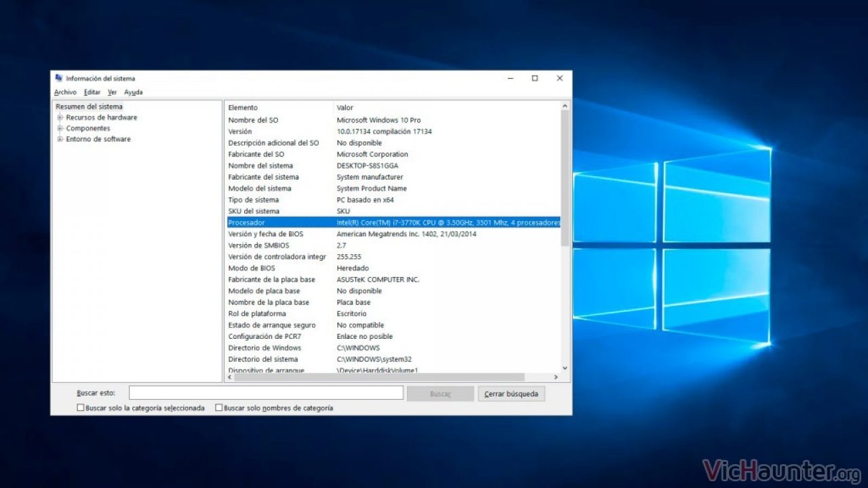
Task: Select Configuración de PCR7 row
Action: click(x=393, y=336)
